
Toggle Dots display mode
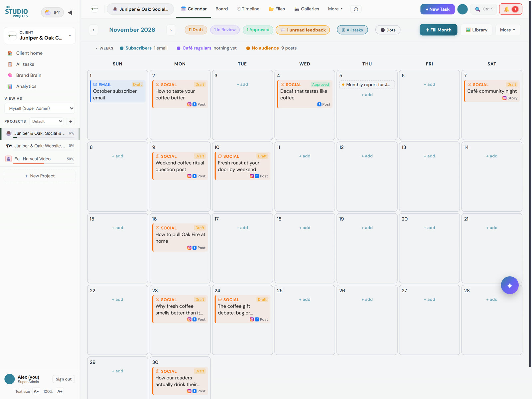click(388, 30)
